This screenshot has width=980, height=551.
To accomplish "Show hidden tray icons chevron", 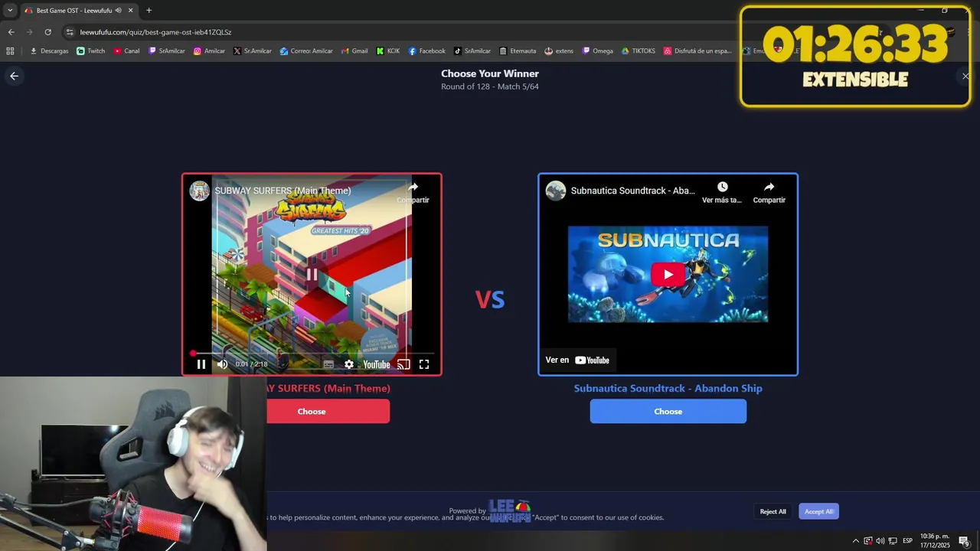I will pyautogui.click(x=855, y=541).
